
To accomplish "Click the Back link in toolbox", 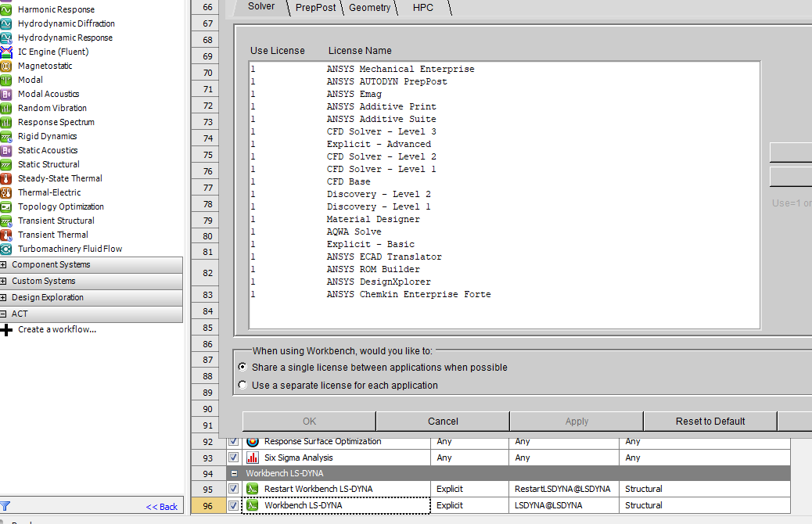I will pos(162,507).
